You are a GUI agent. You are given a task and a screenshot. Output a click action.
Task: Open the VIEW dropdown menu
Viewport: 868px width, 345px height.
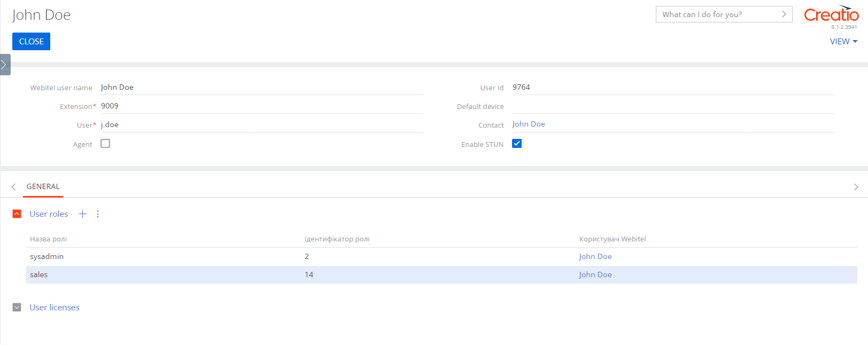coord(843,42)
